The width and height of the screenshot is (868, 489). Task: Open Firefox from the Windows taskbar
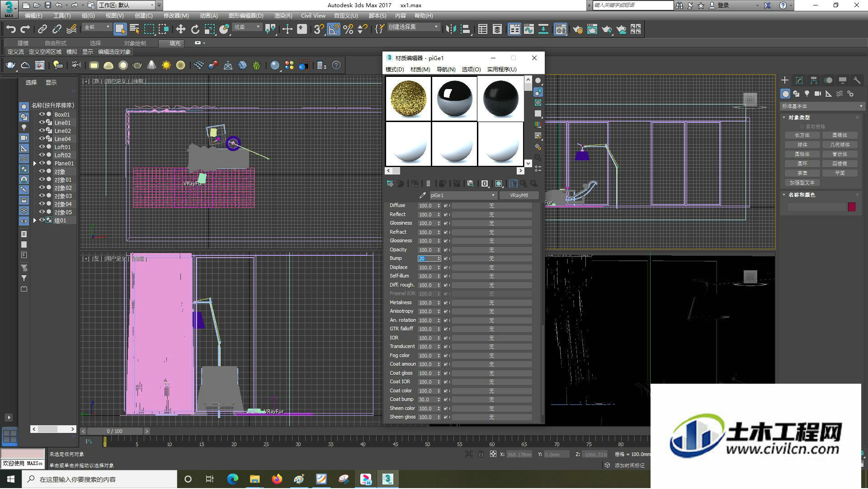pyautogui.click(x=277, y=479)
